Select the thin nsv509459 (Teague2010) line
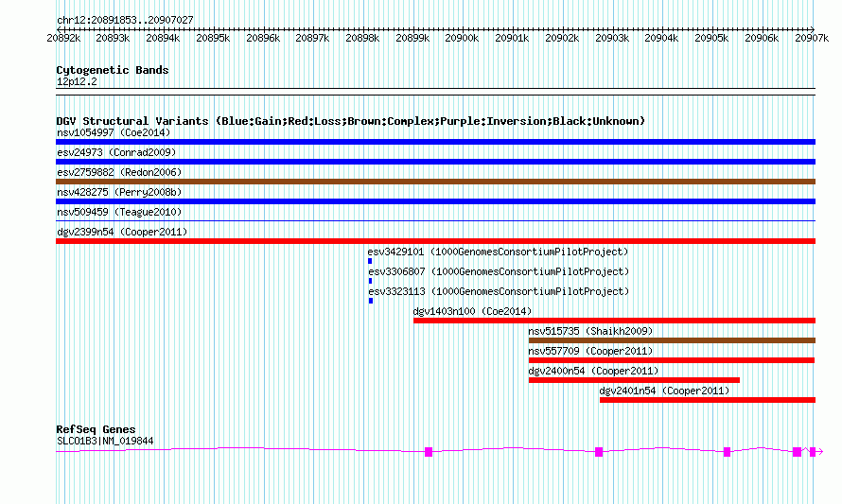 tap(435, 220)
